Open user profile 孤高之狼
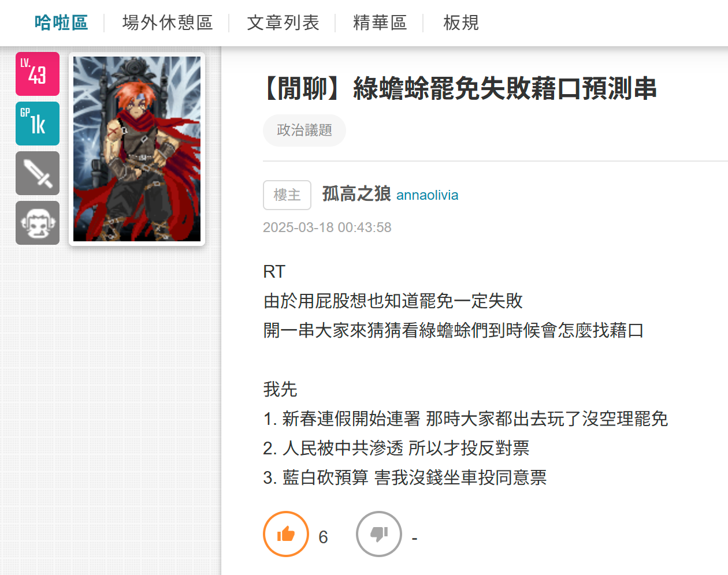 click(x=356, y=194)
